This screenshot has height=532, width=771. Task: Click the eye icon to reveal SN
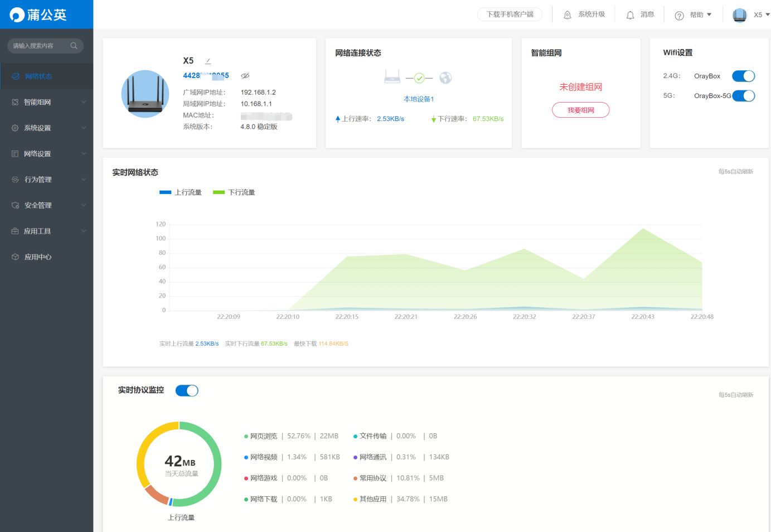pyautogui.click(x=245, y=76)
